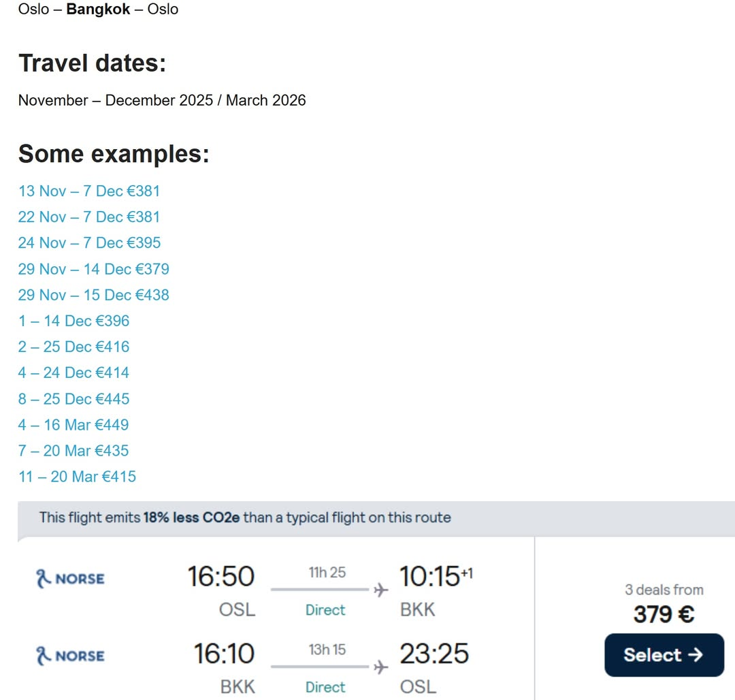Click the 24 Nov – 7 Dec €395 link
Viewport: 735px width, 700px height.
(89, 243)
